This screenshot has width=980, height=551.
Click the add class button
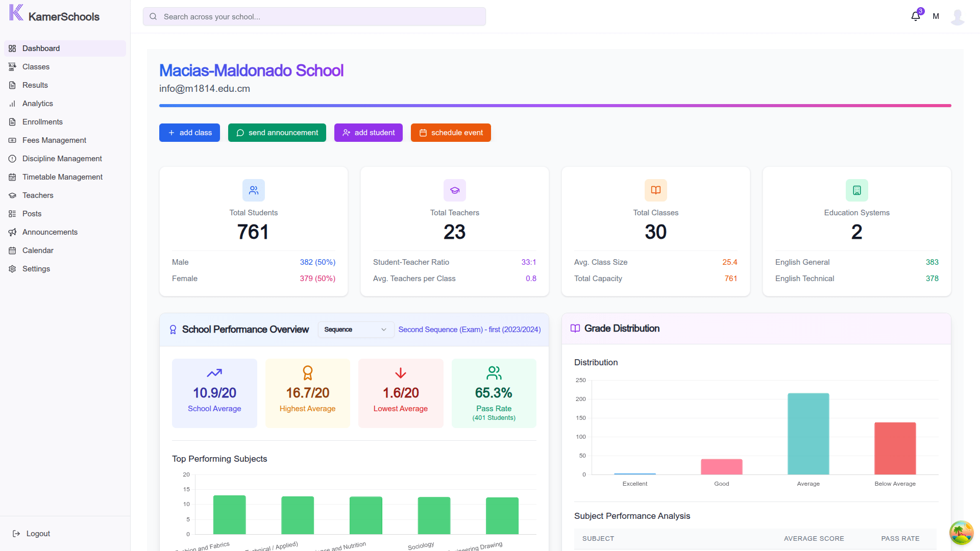pyautogui.click(x=189, y=133)
